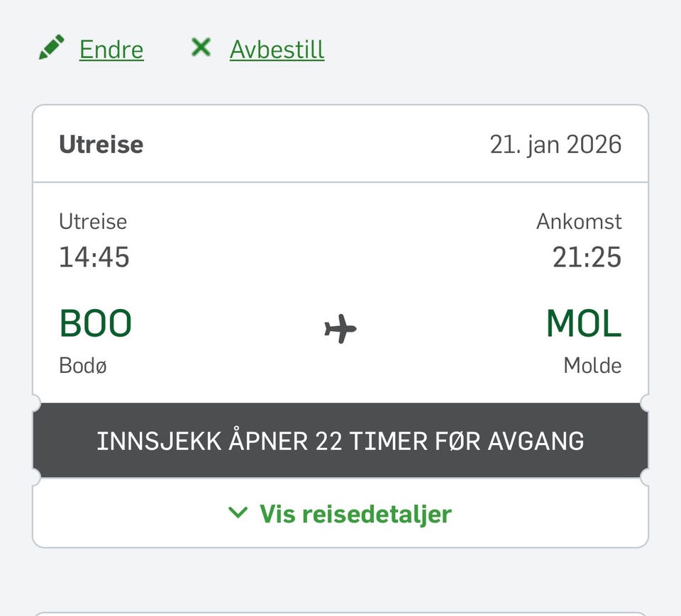The image size is (681, 616).
Task: Click the Ankomst label
Action: pos(579,221)
